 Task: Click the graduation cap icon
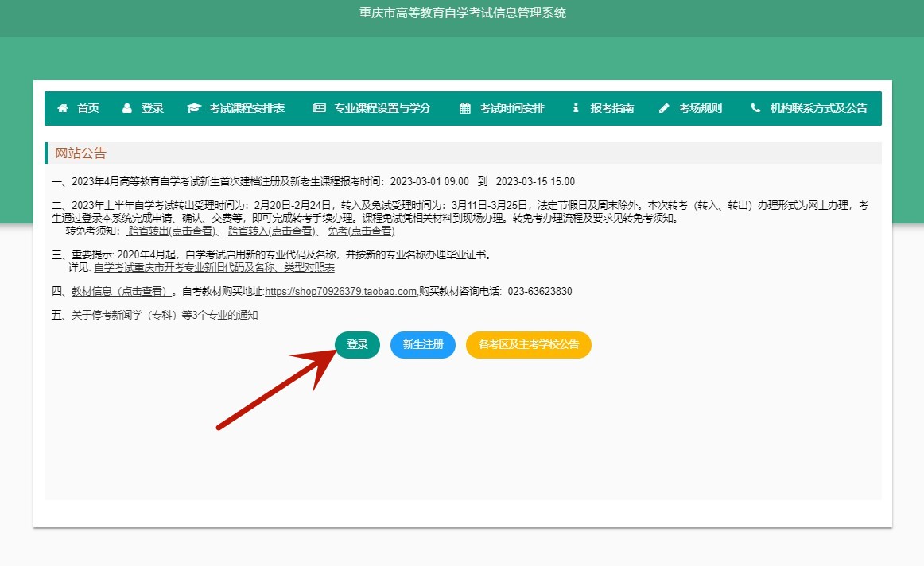pyautogui.click(x=194, y=109)
